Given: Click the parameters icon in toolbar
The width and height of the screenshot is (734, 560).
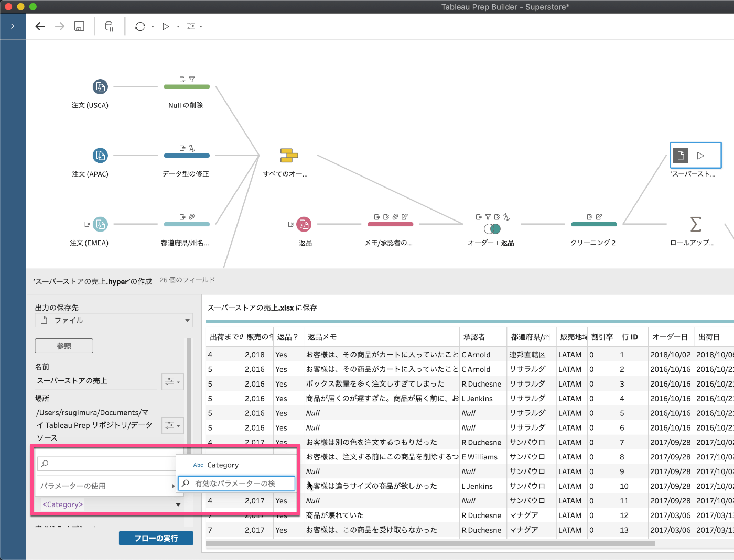Looking at the screenshot, I should (x=191, y=26).
